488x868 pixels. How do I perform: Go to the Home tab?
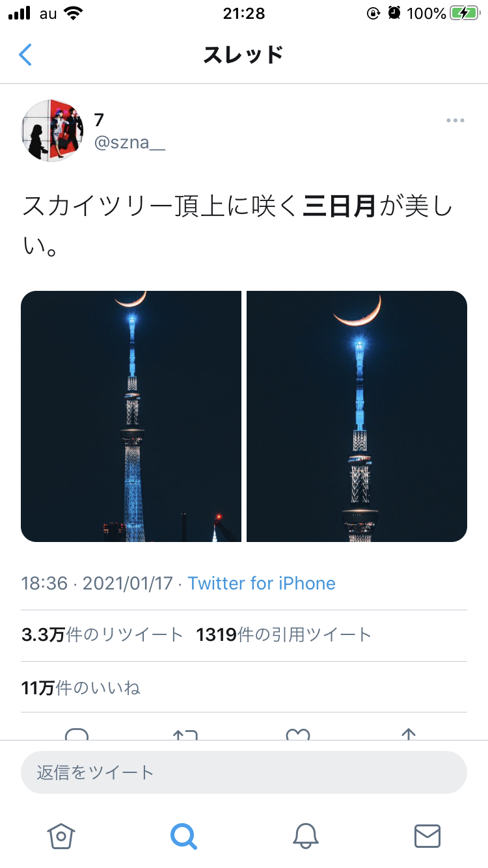[x=61, y=835]
